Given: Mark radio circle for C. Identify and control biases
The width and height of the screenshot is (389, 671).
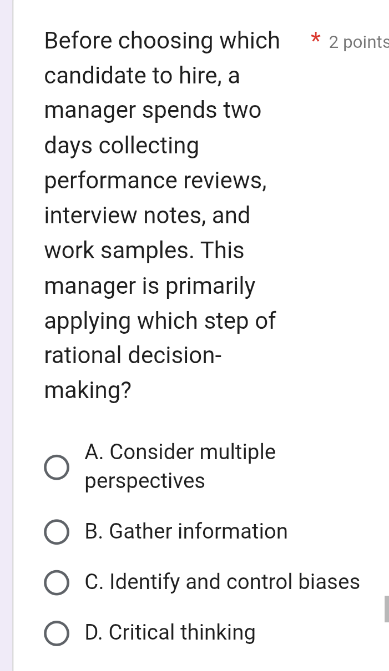Looking at the screenshot, I should (56, 582).
